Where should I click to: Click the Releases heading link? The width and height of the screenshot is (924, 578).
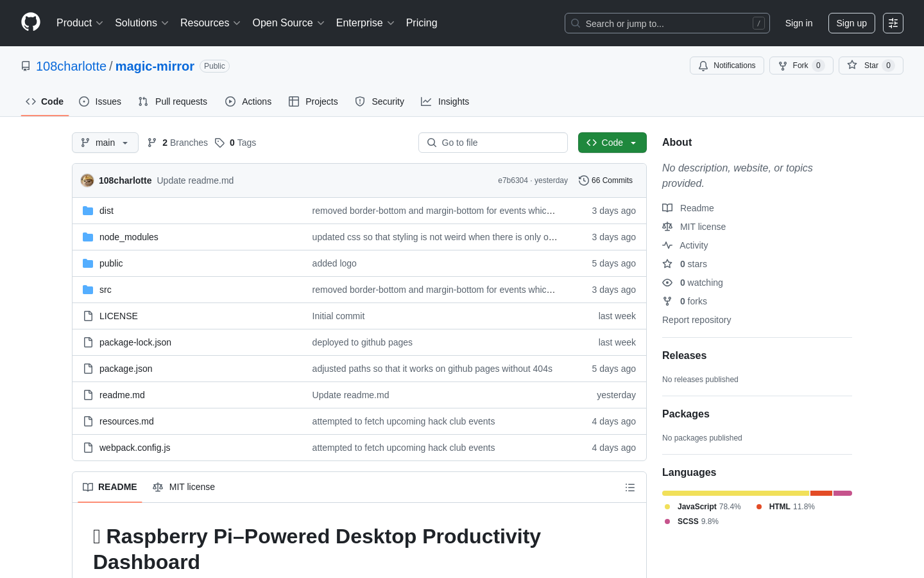click(x=684, y=356)
